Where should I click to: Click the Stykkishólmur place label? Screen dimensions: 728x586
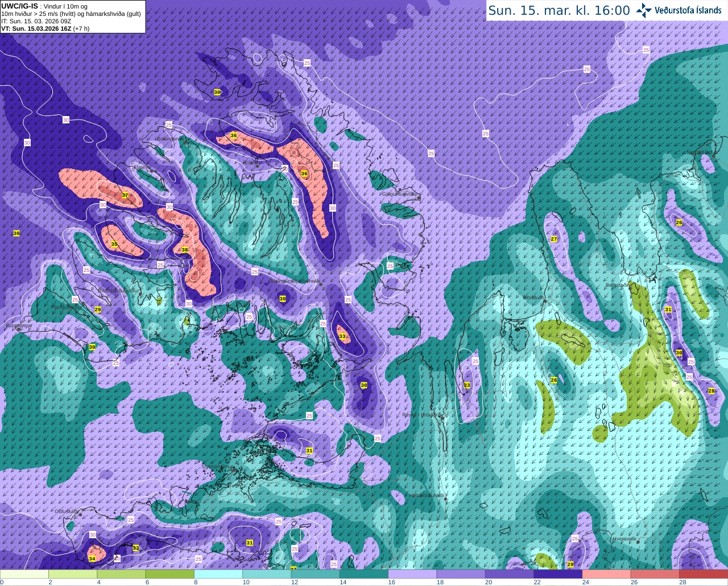218,467
